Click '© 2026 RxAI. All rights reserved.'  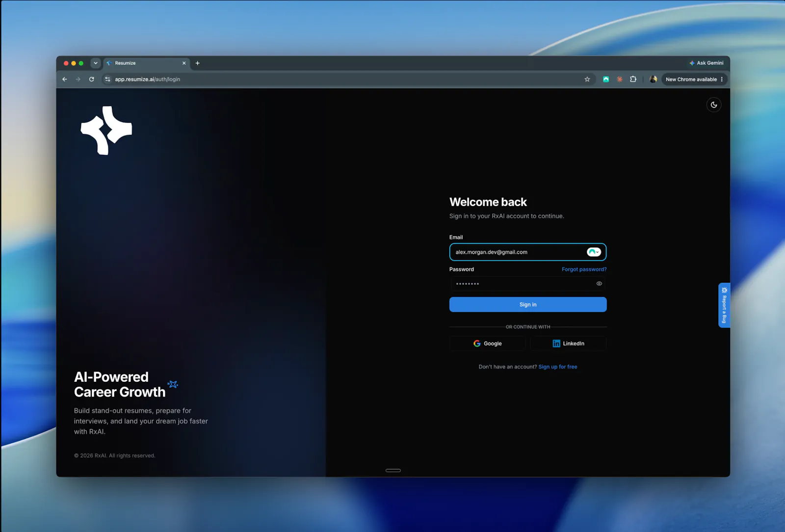[x=115, y=455]
